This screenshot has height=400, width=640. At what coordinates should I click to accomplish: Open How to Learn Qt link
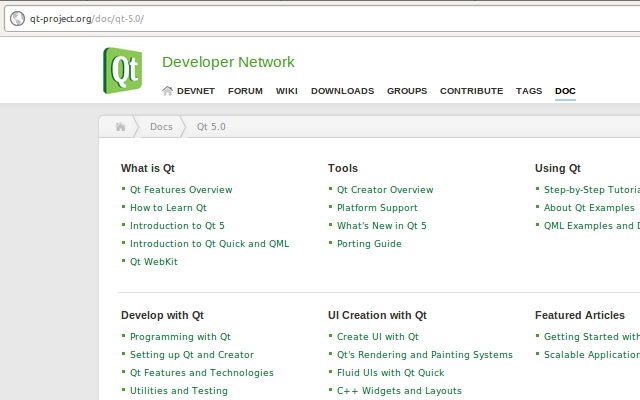168,208
